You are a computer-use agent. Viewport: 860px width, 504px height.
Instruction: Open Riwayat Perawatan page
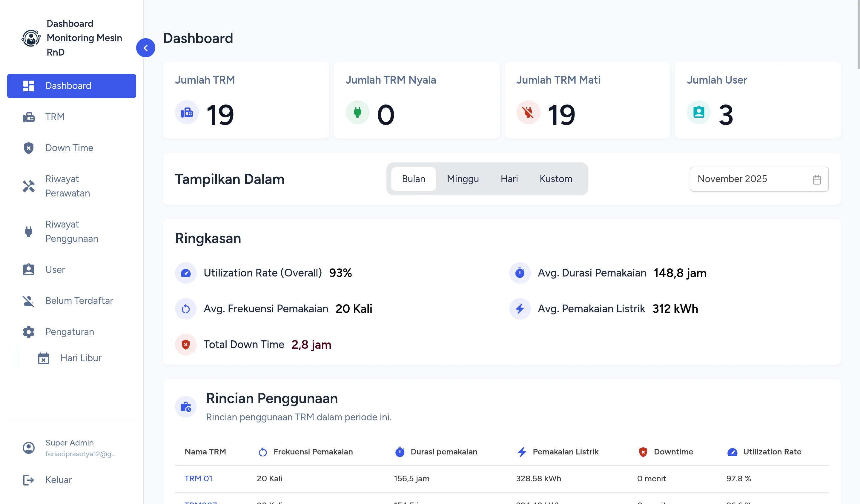71,186
